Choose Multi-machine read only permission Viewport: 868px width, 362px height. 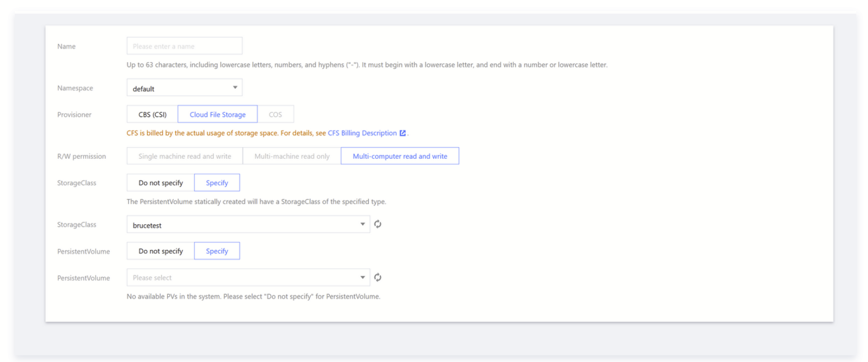point(292,156)
